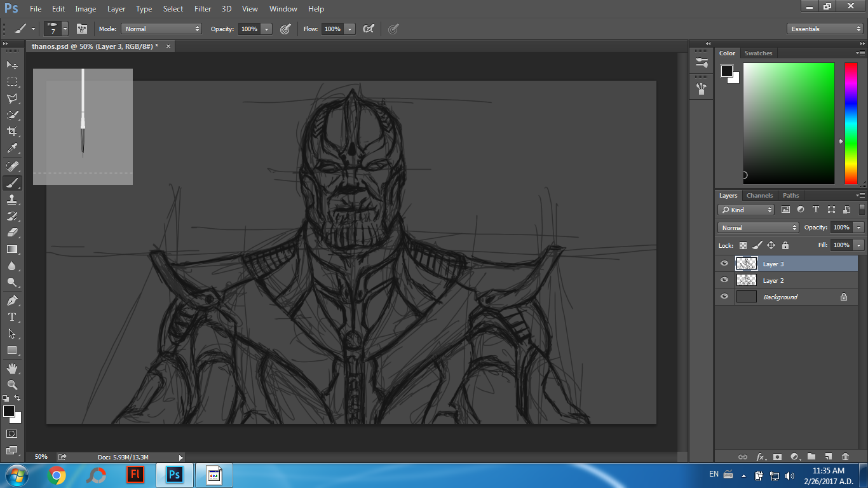Select the Move tool
This screenshot has height=488, width=868.
pos(12,65)
